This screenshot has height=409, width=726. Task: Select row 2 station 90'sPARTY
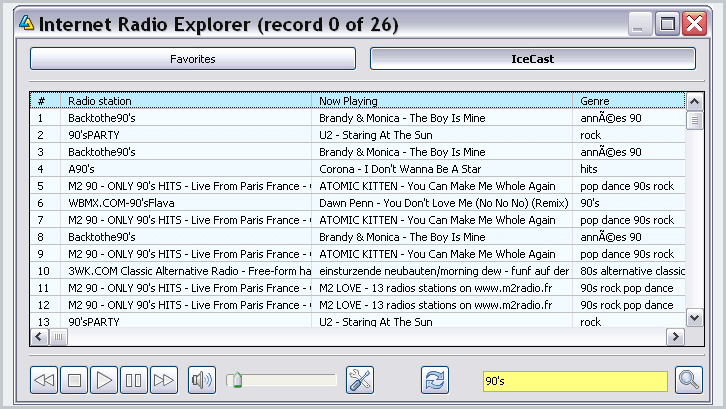[357, 135]
